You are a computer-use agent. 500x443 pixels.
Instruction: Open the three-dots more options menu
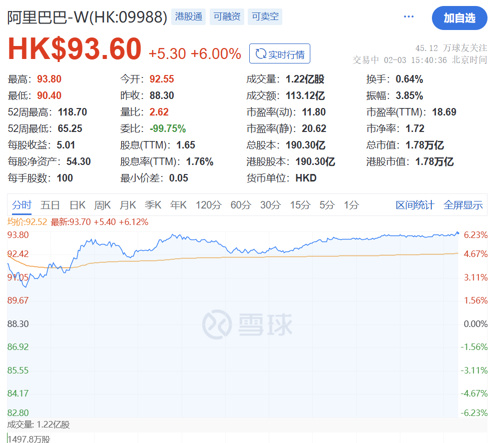[x=408, y=16]
